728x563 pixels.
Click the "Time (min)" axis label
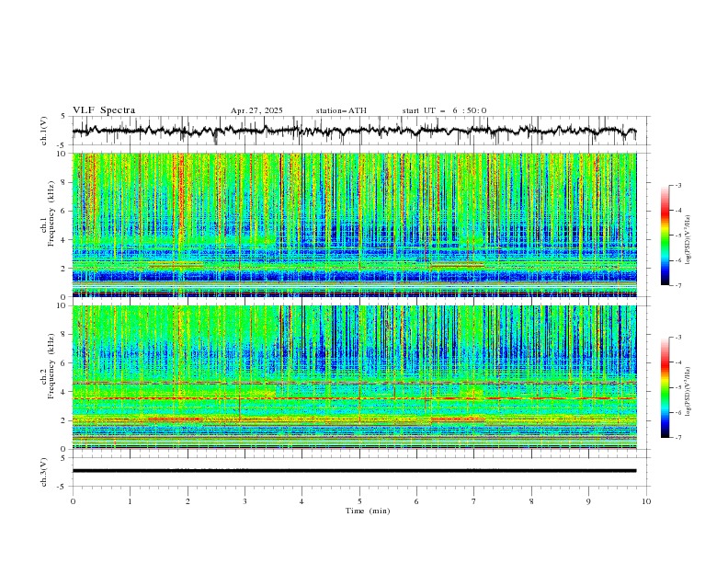click(368, 511)
